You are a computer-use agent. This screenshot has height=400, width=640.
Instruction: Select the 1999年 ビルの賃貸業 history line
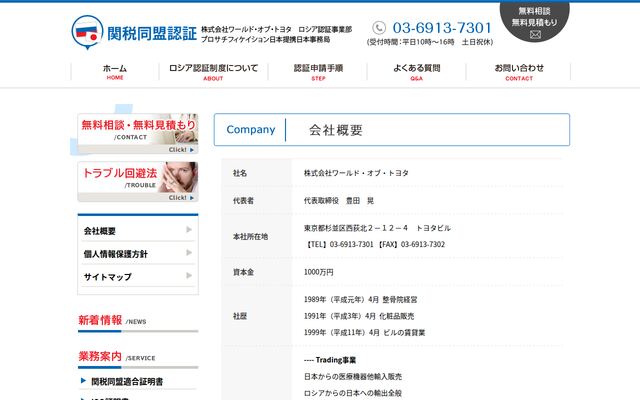coord(364,332)
